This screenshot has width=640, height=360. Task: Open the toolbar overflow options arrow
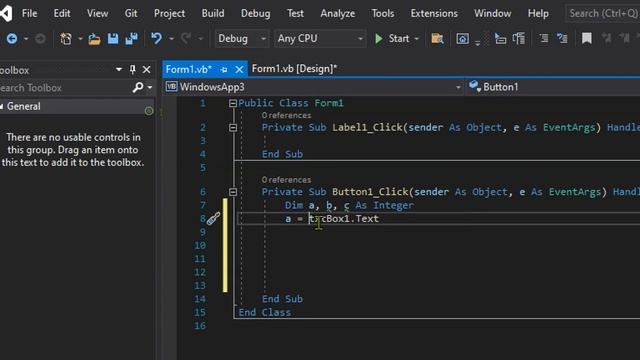pos(478,43)
